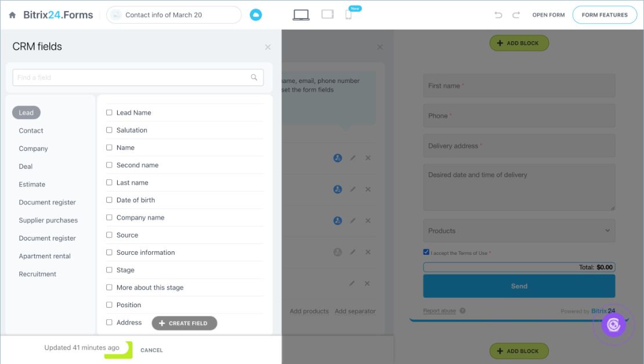Uncheck the I accept Terms of Use checkbox
Viewport: 644px width, 364px height.
[x=426, y=253]
